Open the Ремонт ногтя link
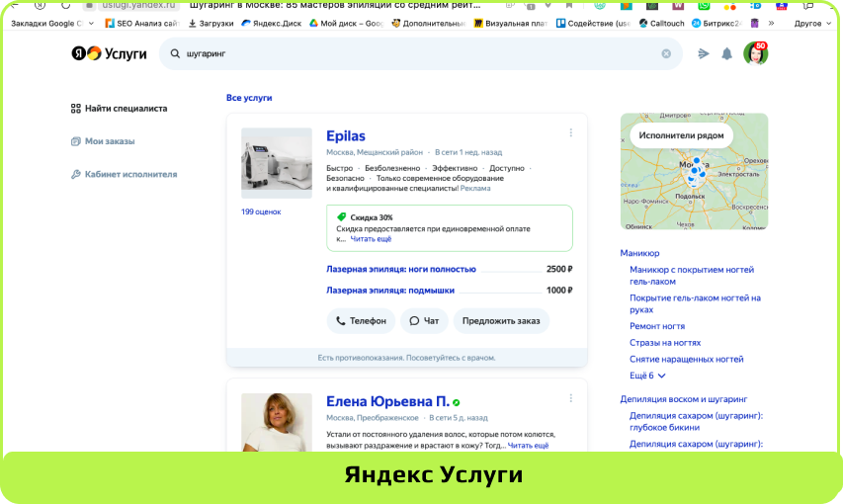843x504 pixels. tap(657, 326)
